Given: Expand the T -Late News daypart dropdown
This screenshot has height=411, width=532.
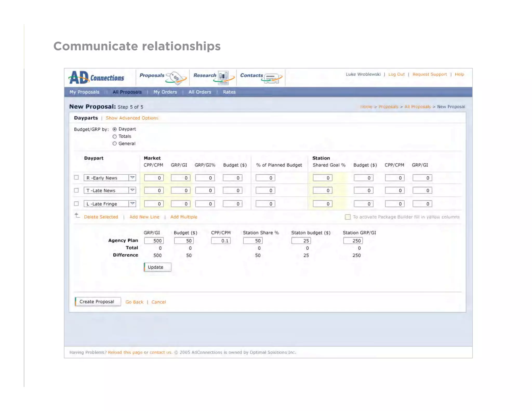Looking at the screenshot, I should tap(132, 190).
